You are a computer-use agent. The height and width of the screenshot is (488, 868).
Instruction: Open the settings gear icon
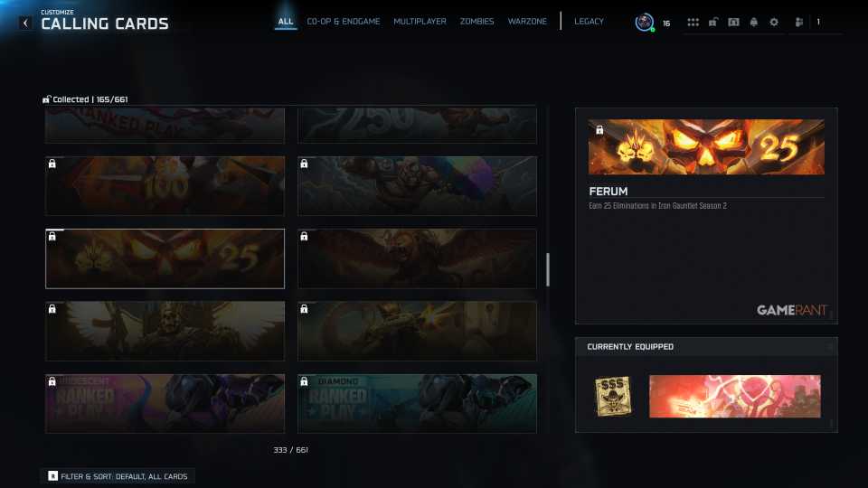[774, 22]
